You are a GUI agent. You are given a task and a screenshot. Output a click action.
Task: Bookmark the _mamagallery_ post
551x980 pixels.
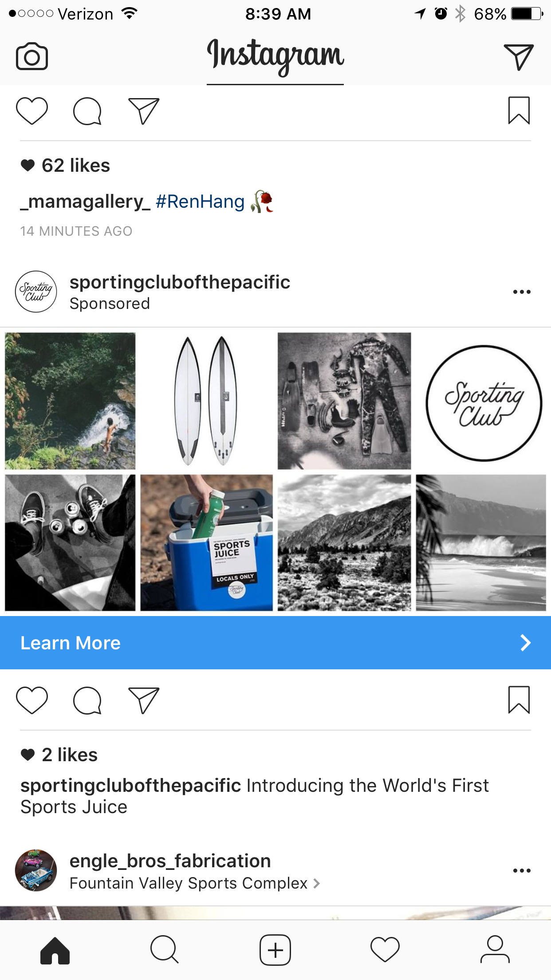[x=519, y=110]
